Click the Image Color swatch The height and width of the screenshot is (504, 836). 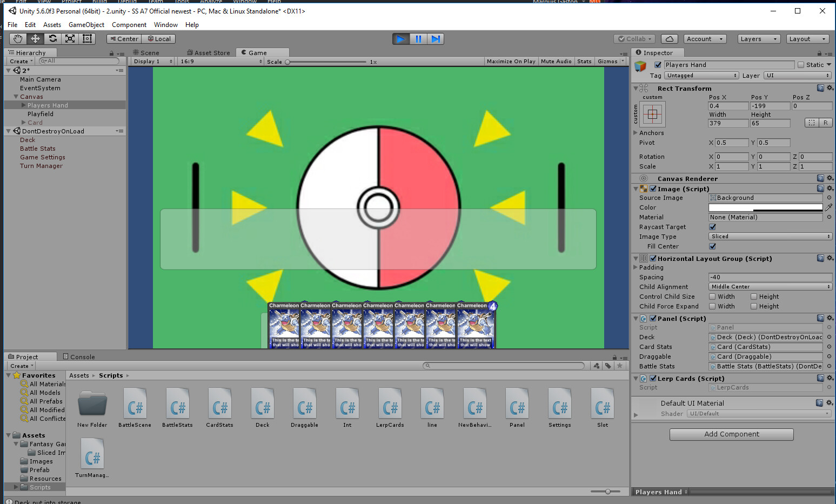(765, 207)
